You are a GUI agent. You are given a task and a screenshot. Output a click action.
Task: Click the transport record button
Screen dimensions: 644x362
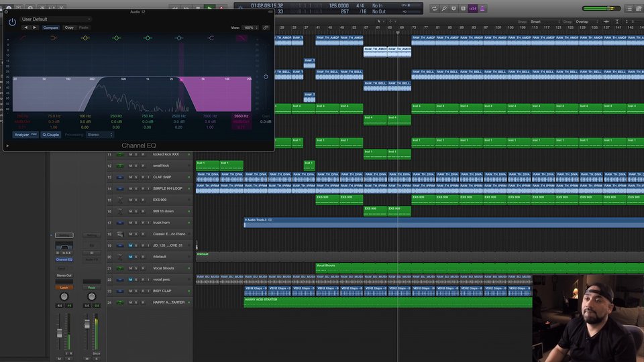(x=221, y=8)
